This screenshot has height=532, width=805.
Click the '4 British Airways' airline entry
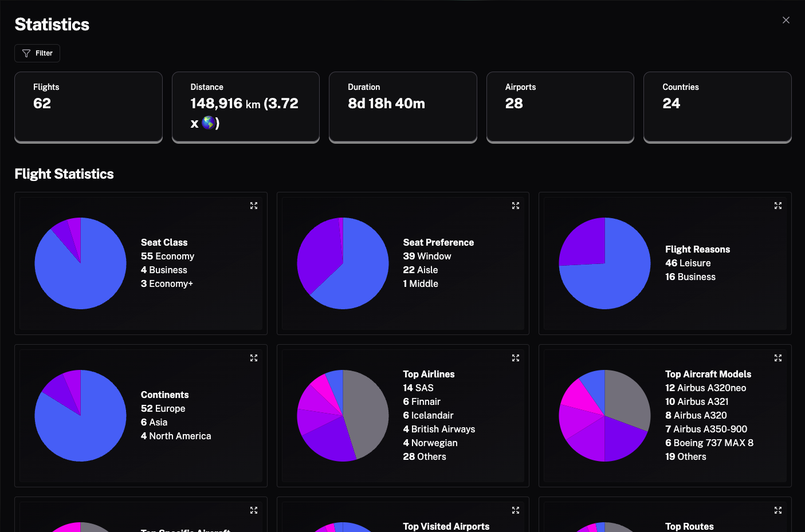(439, 429)
